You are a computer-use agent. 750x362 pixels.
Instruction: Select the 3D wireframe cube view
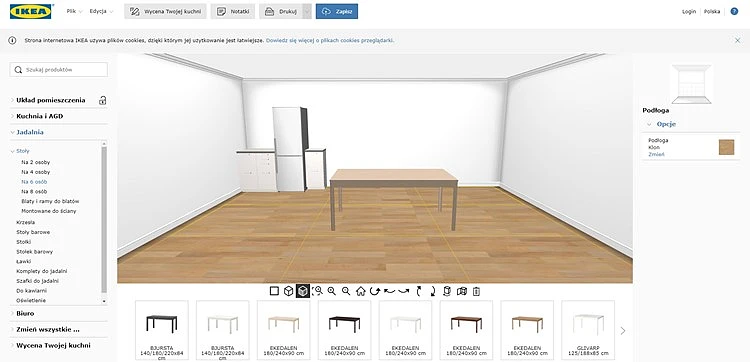pos(288,291)
